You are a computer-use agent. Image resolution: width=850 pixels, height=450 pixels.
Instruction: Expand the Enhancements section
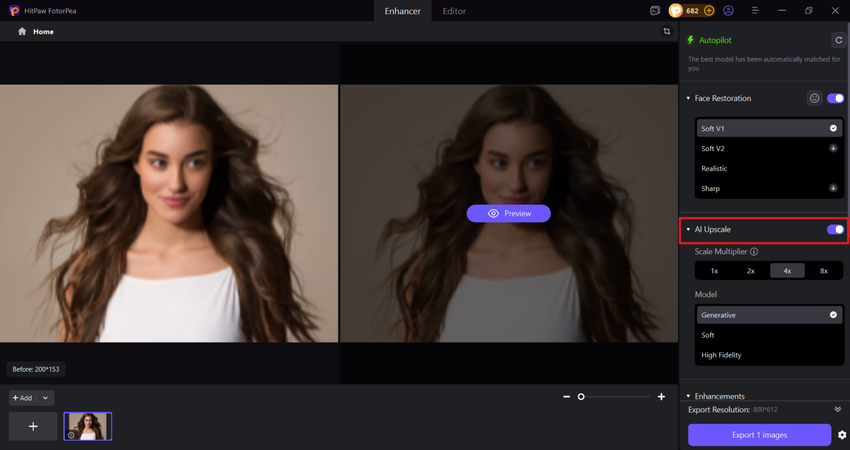688,396
